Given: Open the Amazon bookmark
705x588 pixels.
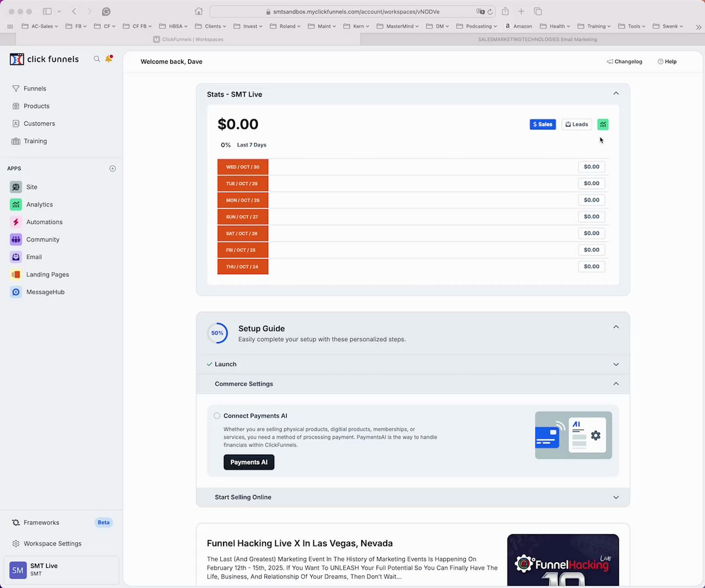Looking at the screenshot, I should pos(518,26).
